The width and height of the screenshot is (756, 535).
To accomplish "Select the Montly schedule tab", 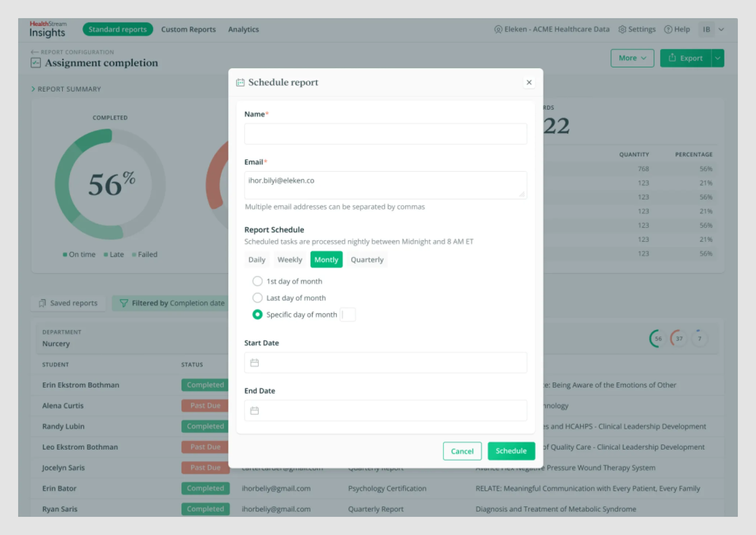I will pos(326,260).
